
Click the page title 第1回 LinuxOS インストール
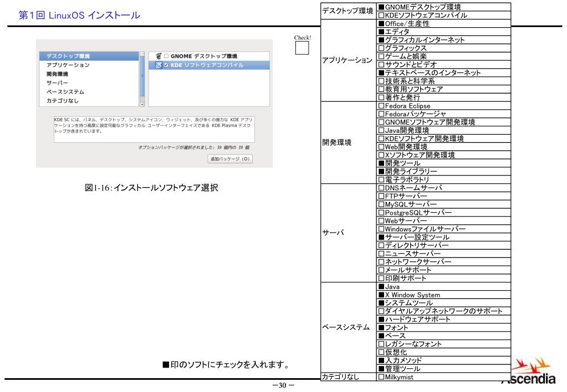tap(79, 15)
